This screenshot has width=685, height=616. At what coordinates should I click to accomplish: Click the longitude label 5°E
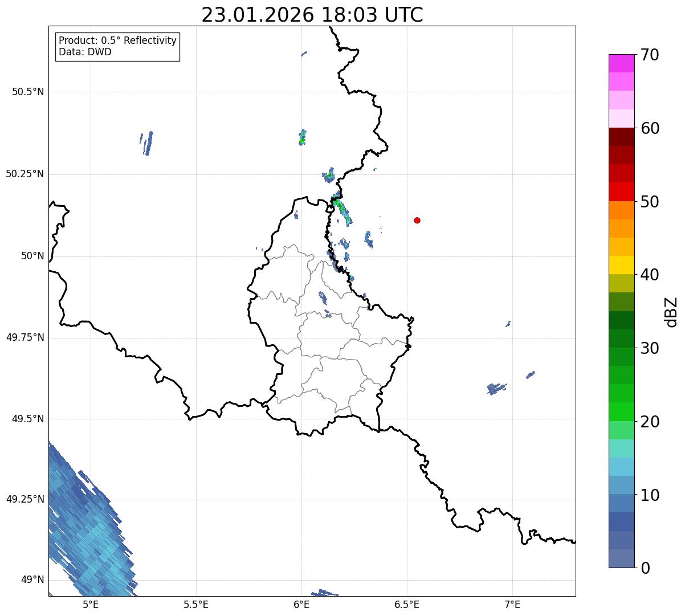click(91, 605)
